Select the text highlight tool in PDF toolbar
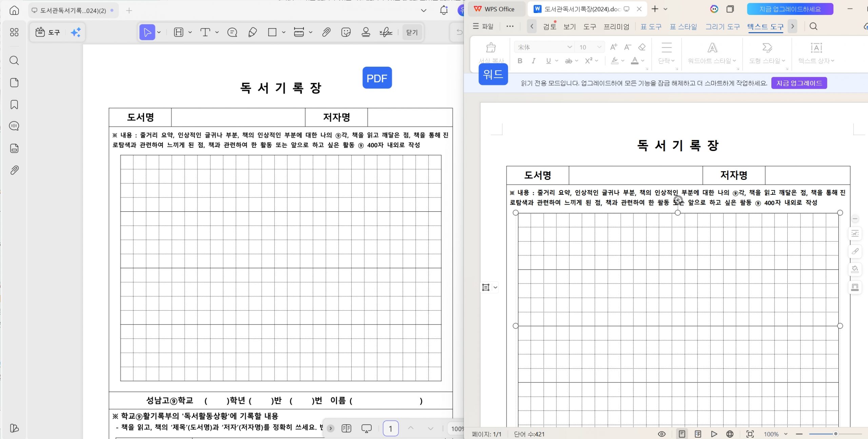The image size is (868, 439). click(x=178, y=32)
